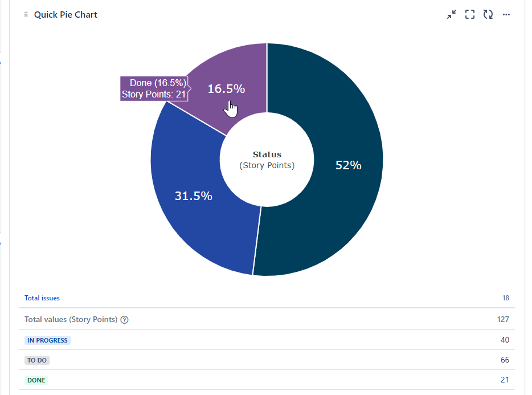Refresh the pie chart data

488,14
